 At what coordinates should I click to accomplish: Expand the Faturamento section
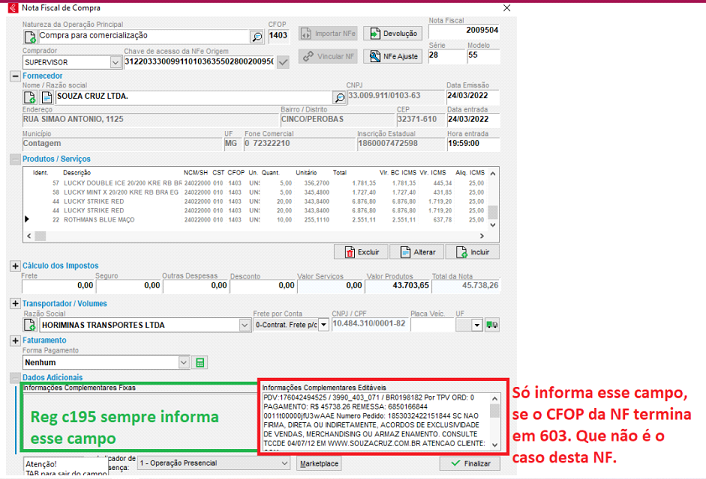[x=15, y=340]
